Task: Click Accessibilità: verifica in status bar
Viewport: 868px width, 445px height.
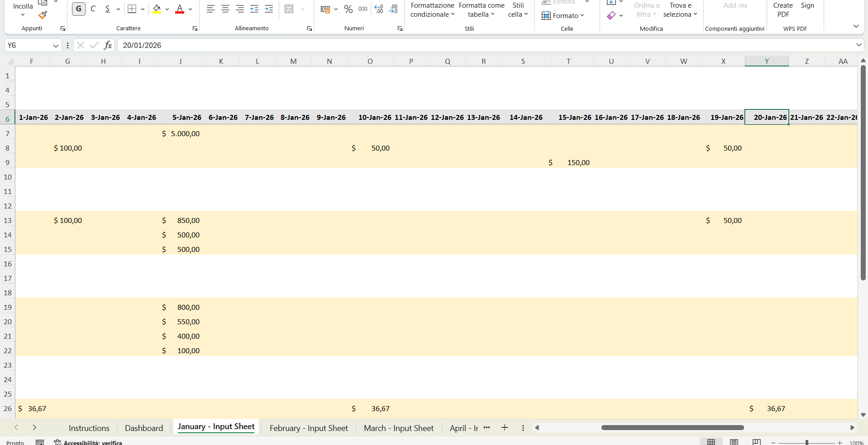Action: pyautogui.click(x=88, y=442)
